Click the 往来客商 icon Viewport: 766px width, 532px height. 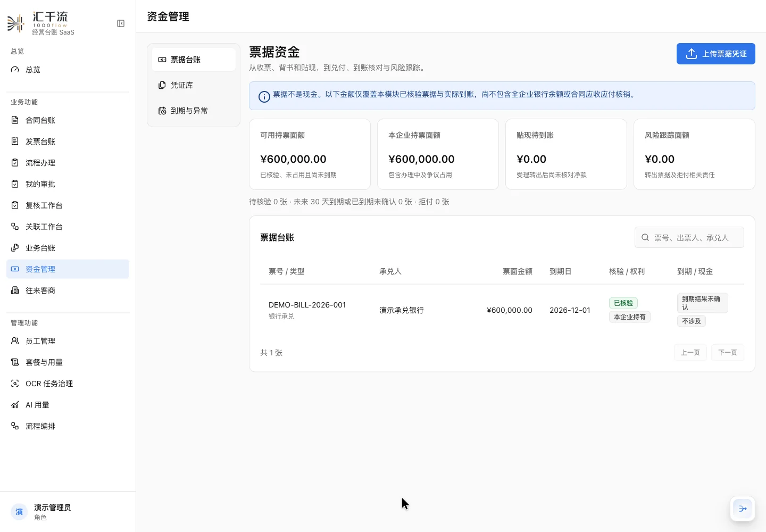[15, 290]
